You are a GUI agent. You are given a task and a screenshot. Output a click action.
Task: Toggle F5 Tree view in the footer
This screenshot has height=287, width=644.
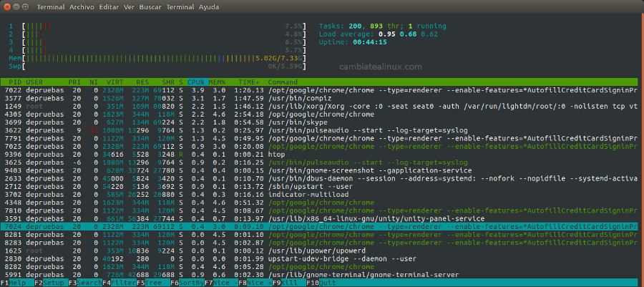point(153,283)
